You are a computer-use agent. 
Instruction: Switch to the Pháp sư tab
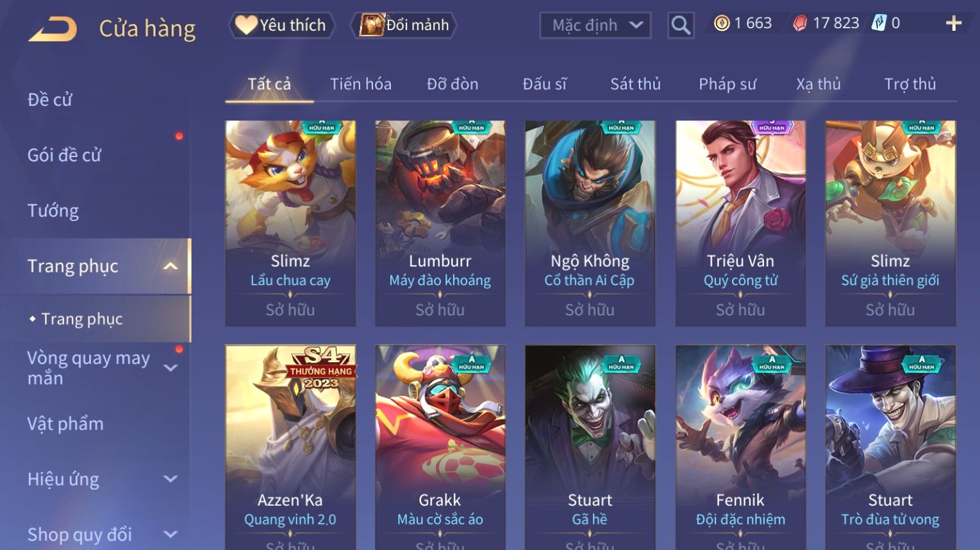[x=727, y=84]
